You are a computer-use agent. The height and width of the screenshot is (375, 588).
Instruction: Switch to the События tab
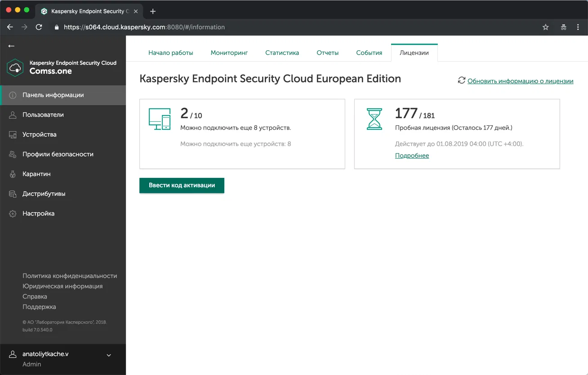pos(369,53)
